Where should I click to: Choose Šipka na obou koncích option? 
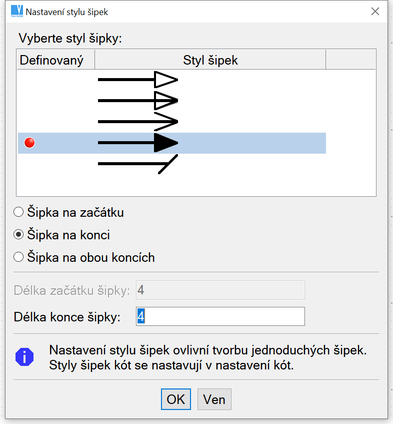(18, 257)
